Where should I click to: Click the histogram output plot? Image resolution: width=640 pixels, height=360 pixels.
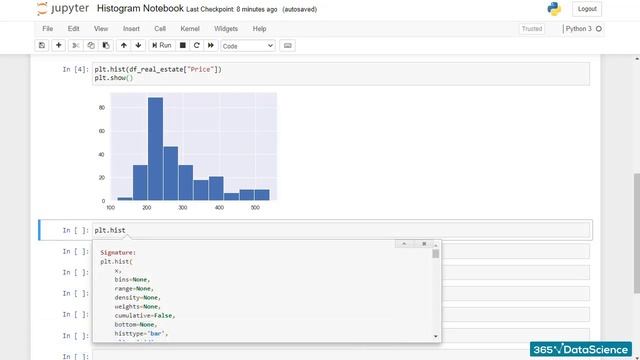tap(187, 151)
